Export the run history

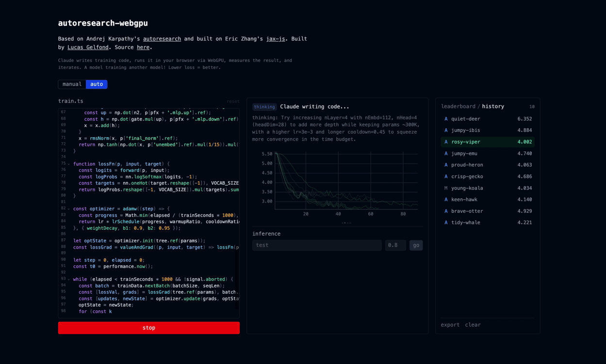pos(450,325)
